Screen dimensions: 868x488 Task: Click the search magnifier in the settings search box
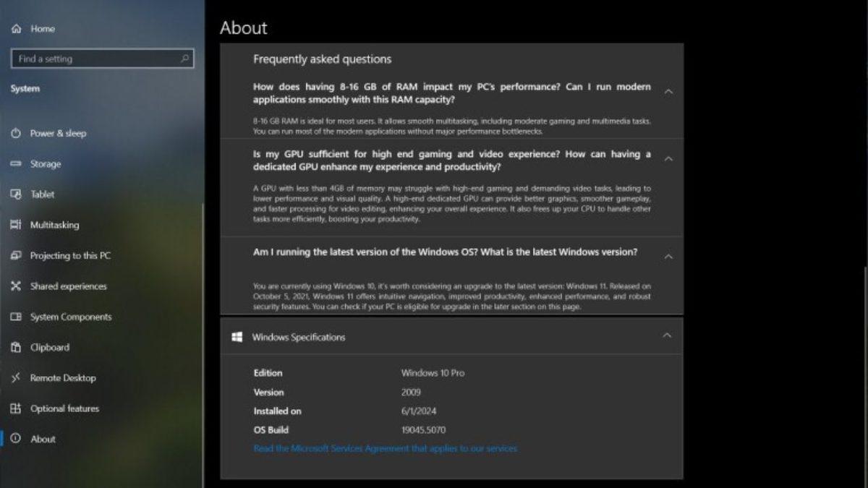click(x=186, y=59)
